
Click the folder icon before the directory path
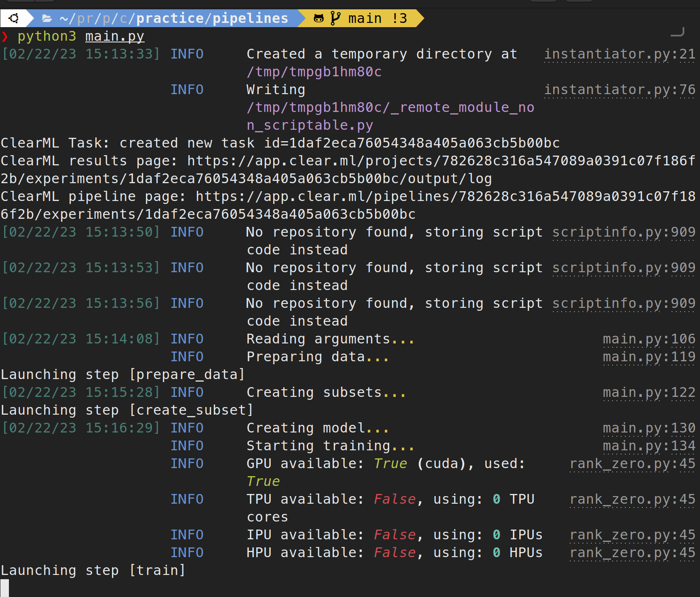pyautogui.click(x=47, y=18)
